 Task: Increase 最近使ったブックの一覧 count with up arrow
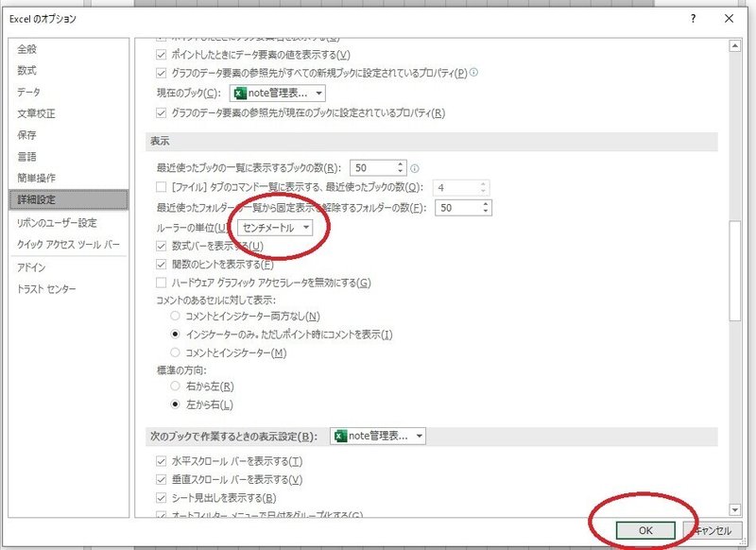pos(400,163)
